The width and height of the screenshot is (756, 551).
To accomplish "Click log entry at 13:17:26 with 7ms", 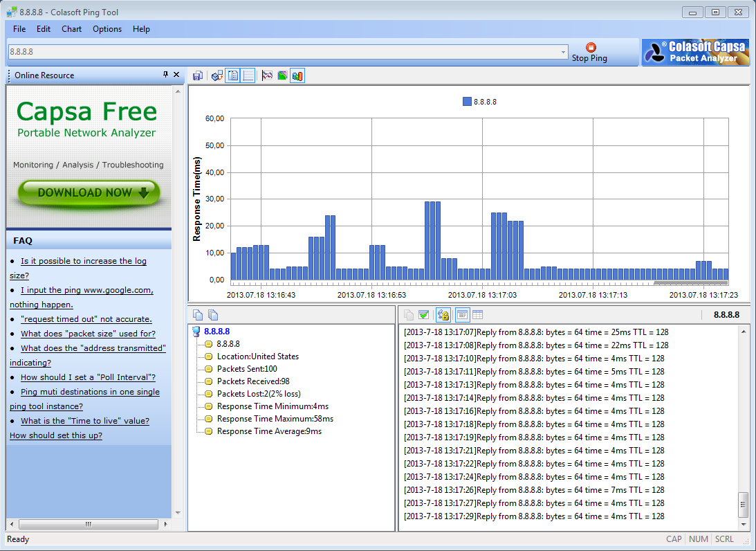I will pos(534,489).
